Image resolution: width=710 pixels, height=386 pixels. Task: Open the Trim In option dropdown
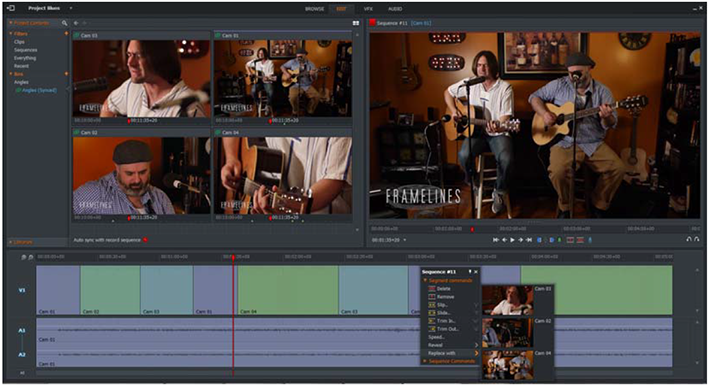click(476, 321)
